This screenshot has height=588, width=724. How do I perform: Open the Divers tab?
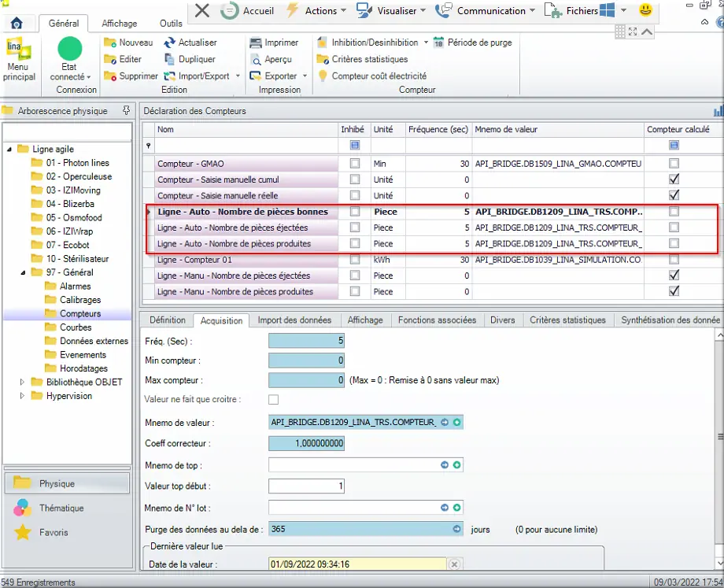click(x=502, y=320)
